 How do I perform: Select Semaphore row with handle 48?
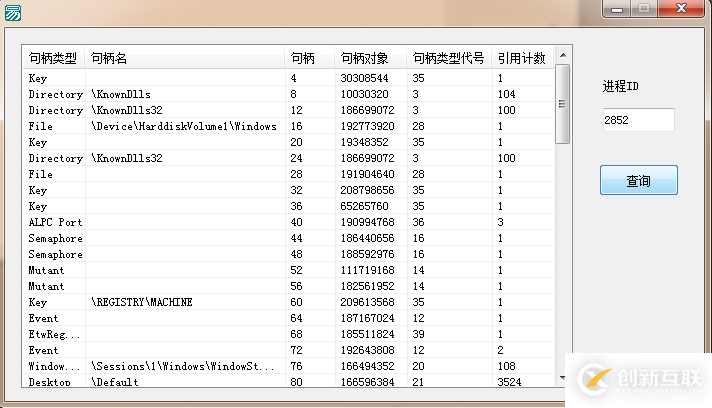pos(288,254)
